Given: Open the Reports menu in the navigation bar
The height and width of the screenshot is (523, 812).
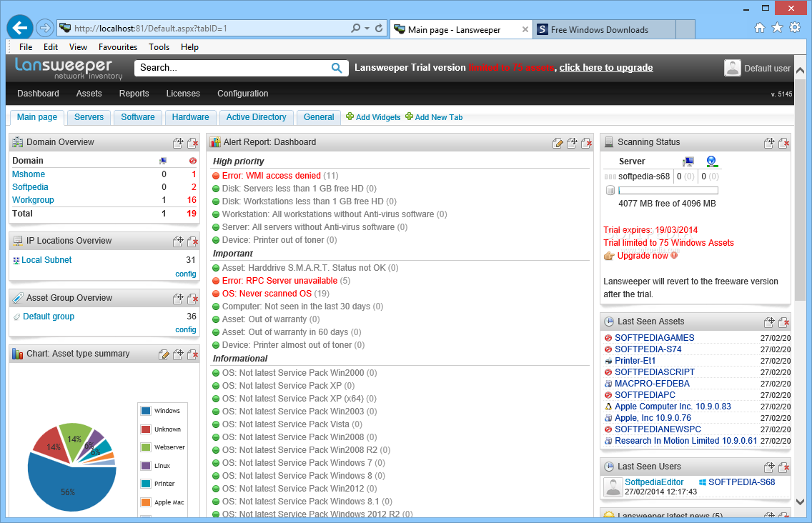Looking at the screenshot, I should point(134,94).
